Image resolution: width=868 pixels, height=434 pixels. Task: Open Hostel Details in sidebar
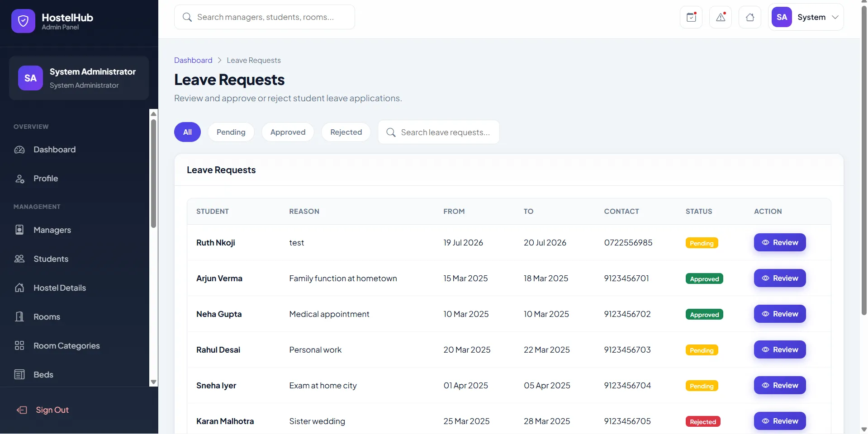coord(75,288)
